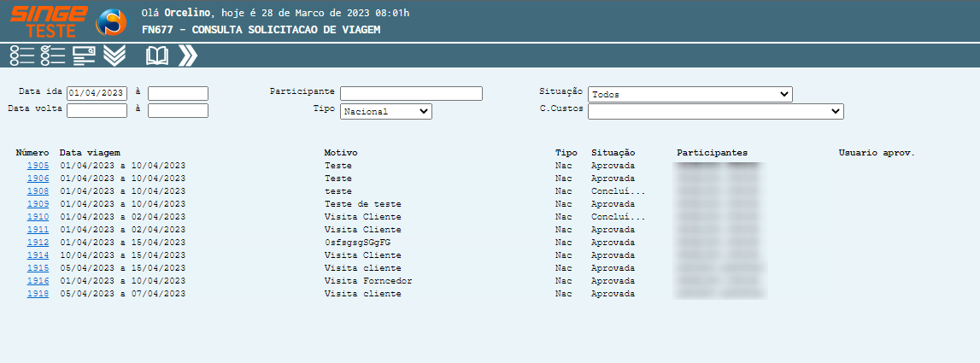This screenshot has height=363, width=980.
Task: Expand the C.Custos dropdown
Action: [x=715, y=111]
